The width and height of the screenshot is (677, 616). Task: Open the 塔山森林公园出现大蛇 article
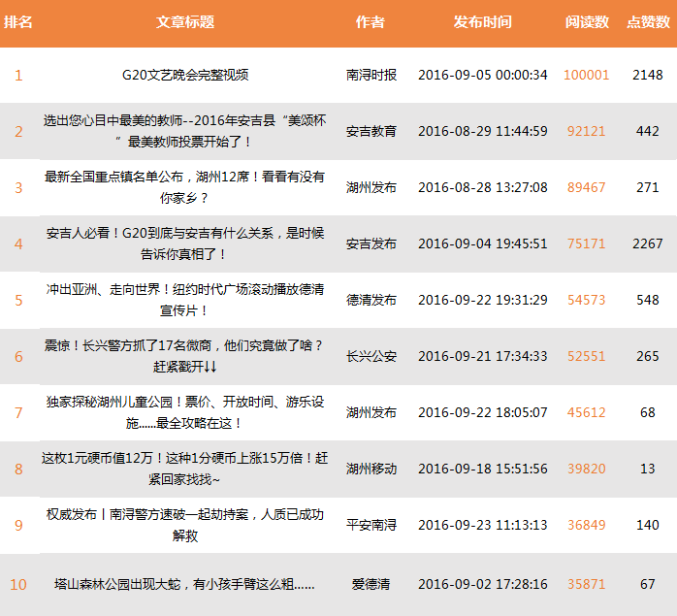click(184, 584)
